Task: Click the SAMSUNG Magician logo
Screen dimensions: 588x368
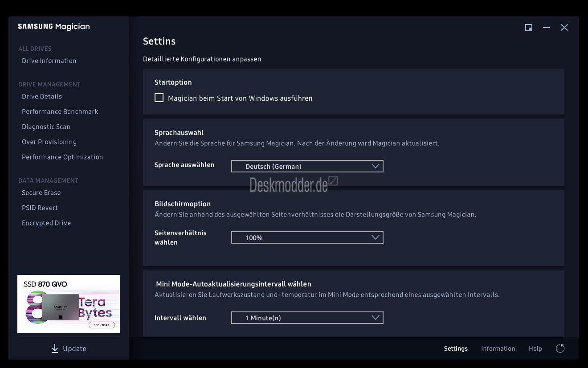Action: tap(54, 27)
